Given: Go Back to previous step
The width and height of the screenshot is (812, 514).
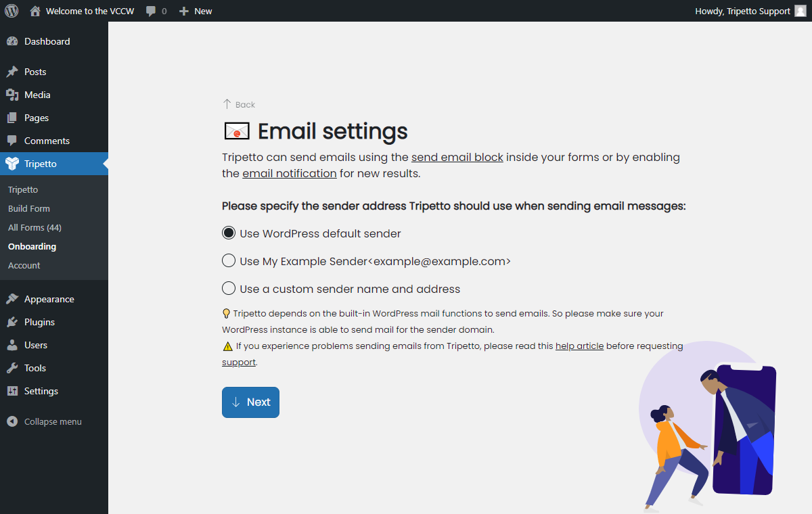Looking at the screenshot, I should click(239, 104).
